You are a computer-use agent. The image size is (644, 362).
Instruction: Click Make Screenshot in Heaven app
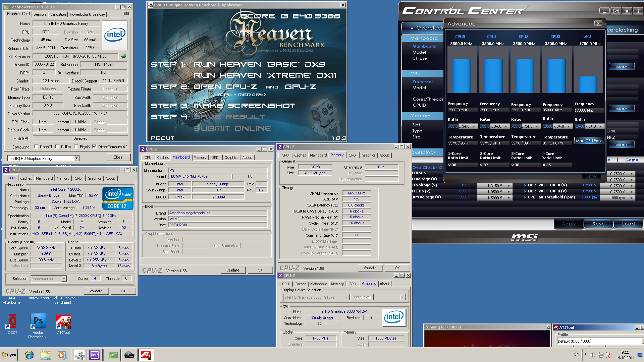[245, 106]
